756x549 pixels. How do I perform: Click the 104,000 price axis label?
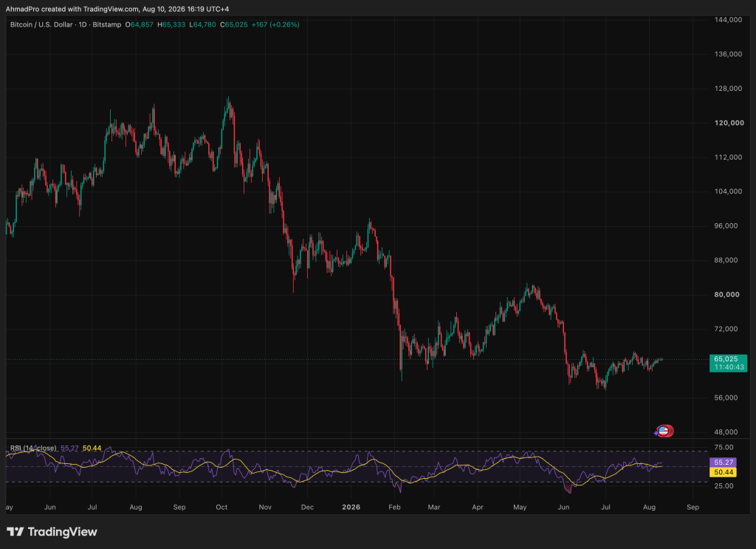728,191
